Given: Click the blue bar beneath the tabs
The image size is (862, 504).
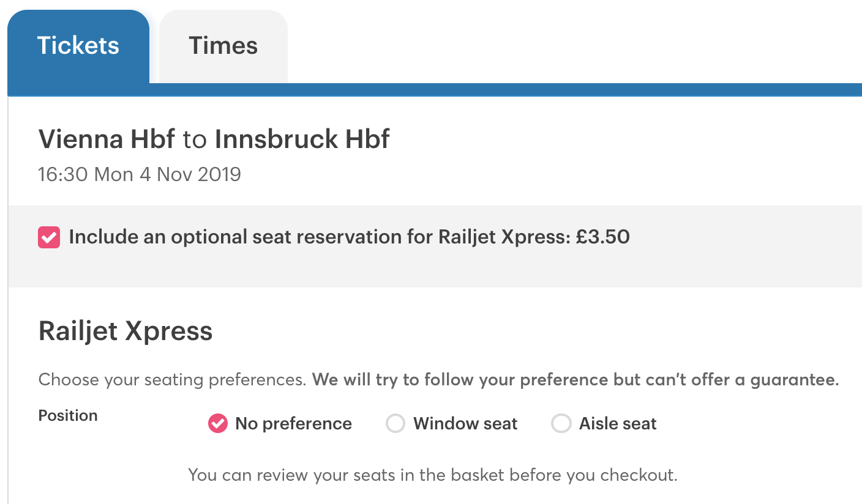Looking at the screenshot, I should 490,90.
